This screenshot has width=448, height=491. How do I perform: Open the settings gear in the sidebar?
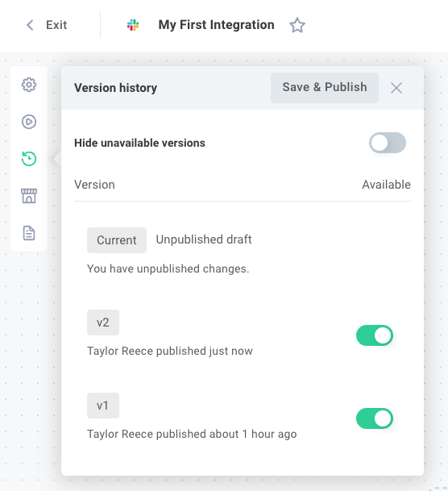point(29,85)
